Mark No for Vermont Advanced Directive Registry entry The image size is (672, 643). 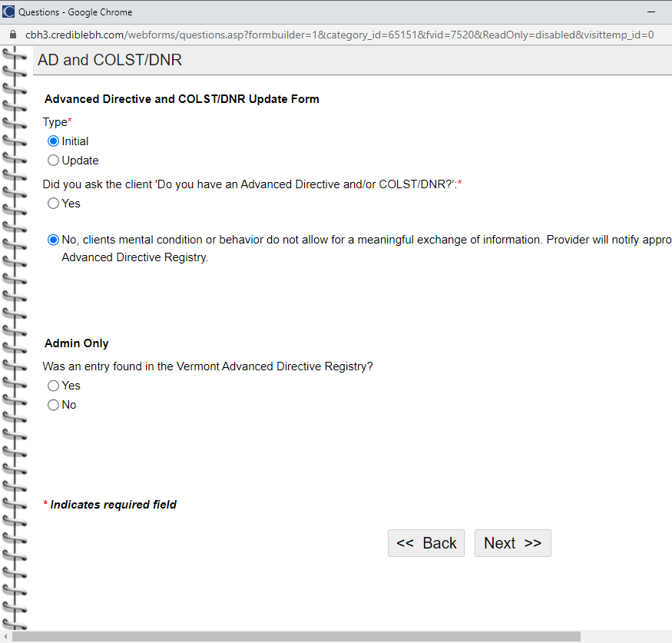click(x=53, y=405)
